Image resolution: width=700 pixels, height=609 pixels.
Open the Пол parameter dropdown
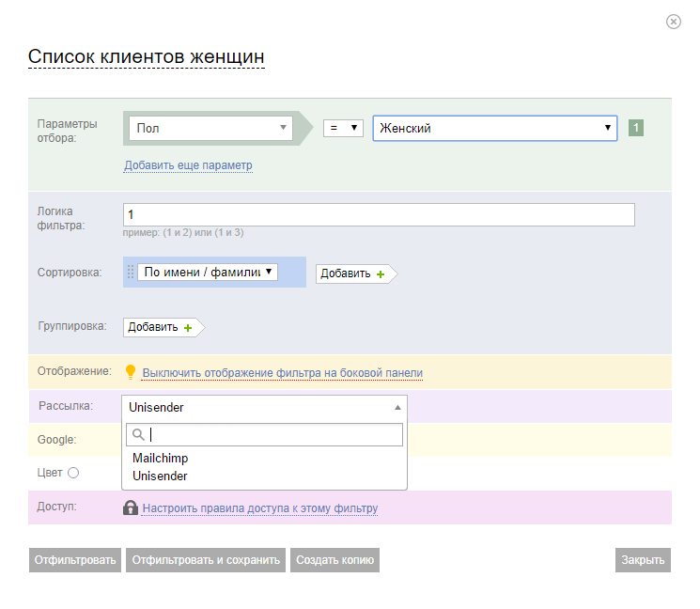click(210, 128)
